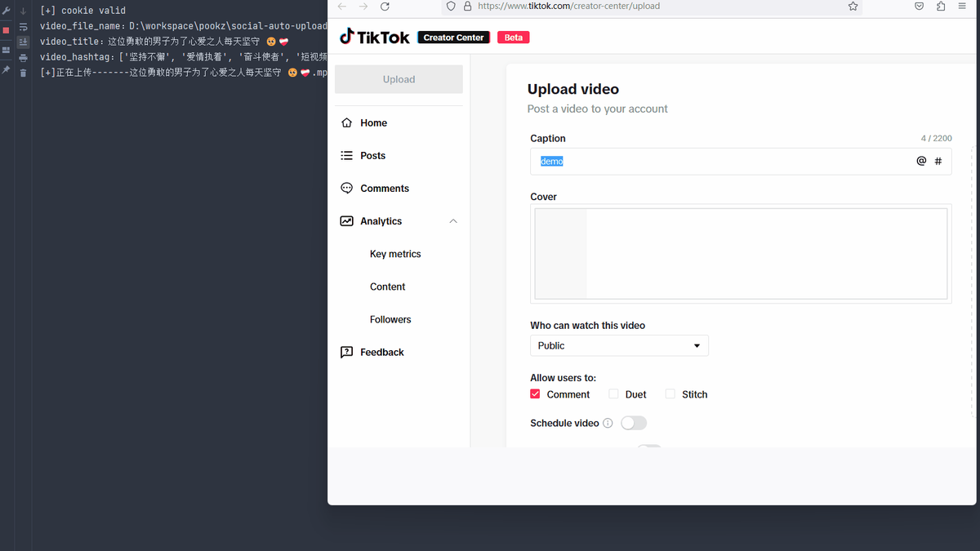Collapse the Analytics section chevron

coord(453,221)
